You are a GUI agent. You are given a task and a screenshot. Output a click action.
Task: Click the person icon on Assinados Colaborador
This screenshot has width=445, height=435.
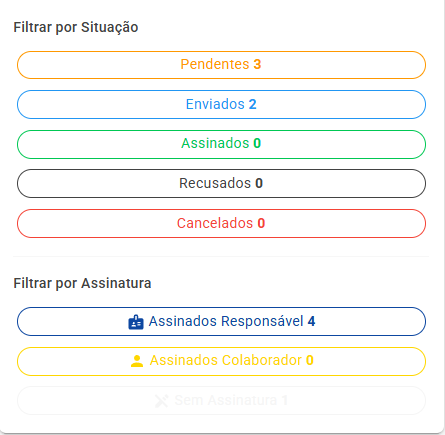137,361
